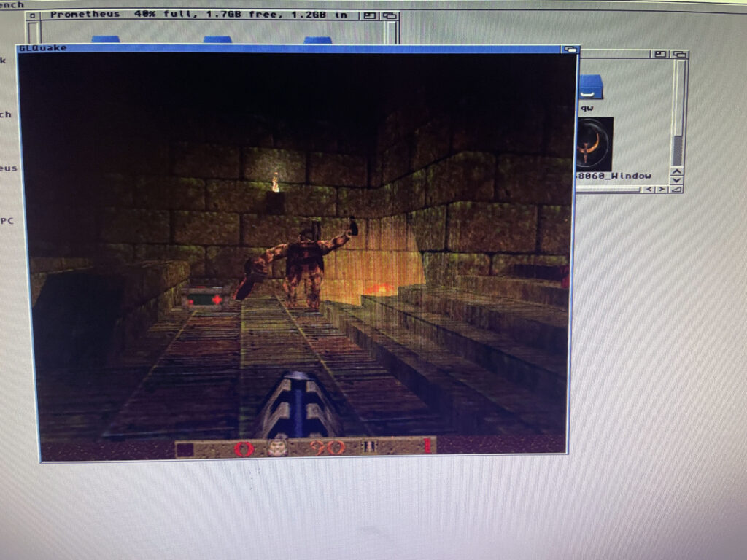Open the blue qw drawer icon

coord(590,87)
